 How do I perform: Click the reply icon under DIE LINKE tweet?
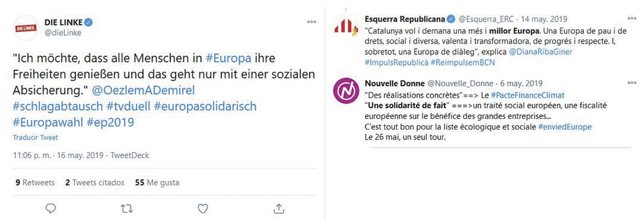pos(51,209)
